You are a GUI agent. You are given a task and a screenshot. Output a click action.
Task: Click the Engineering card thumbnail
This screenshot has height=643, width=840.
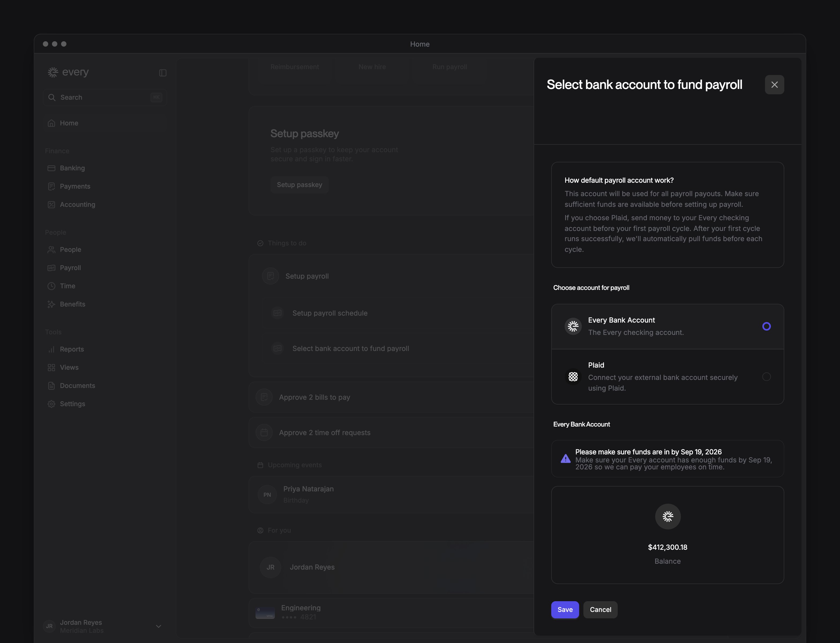(x=265, y=612)
